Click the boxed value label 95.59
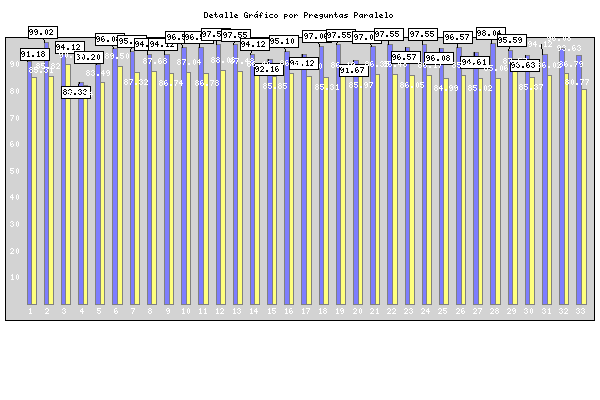Screen dimensions: 600x400 pyautogui.click(x=512, y=40)
